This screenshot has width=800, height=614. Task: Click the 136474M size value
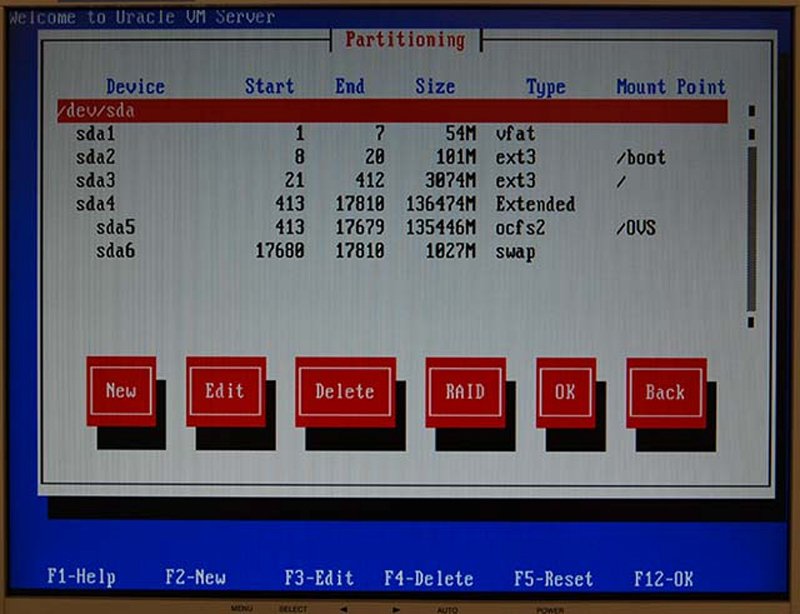[440, 204]
